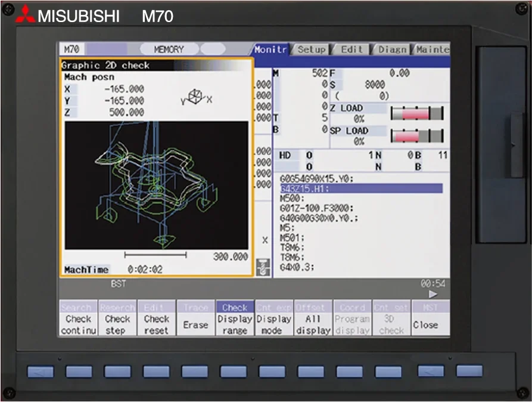Select program line M500:

292,199
